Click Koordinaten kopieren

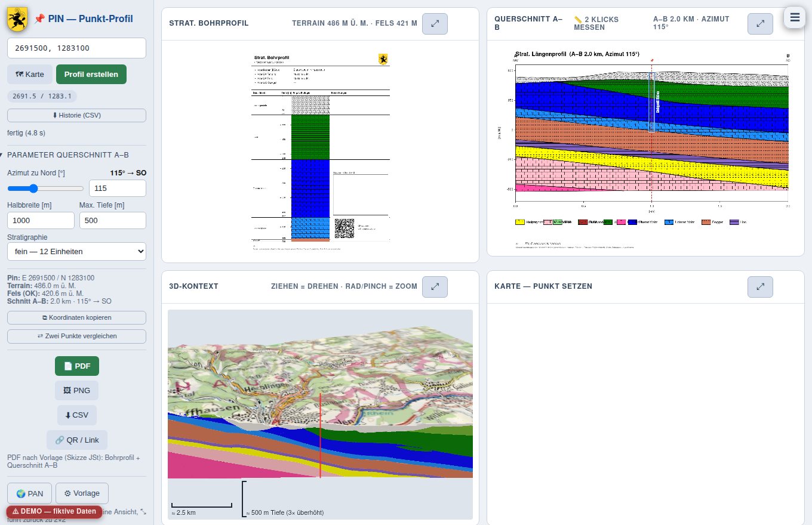pyautogui.click(x=76, y=317)
